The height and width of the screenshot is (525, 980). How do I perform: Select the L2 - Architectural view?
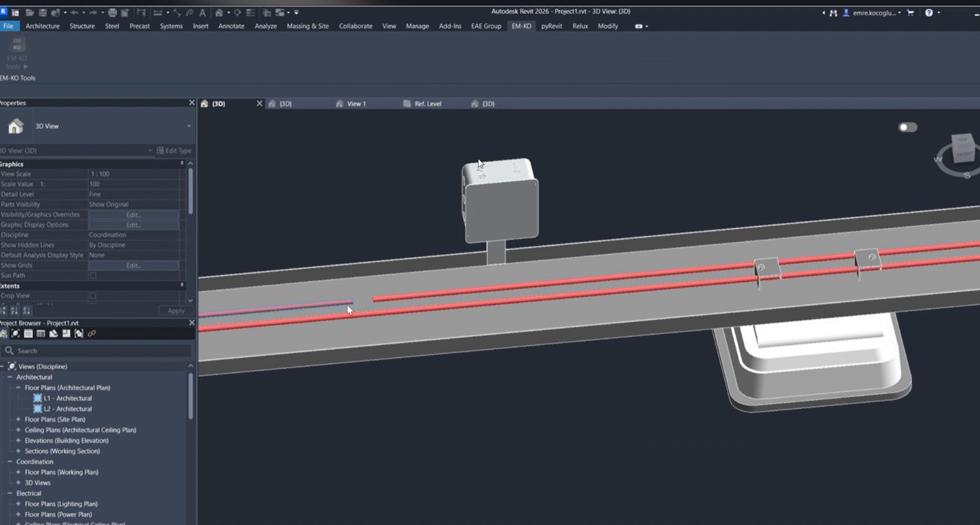point(67,409)
